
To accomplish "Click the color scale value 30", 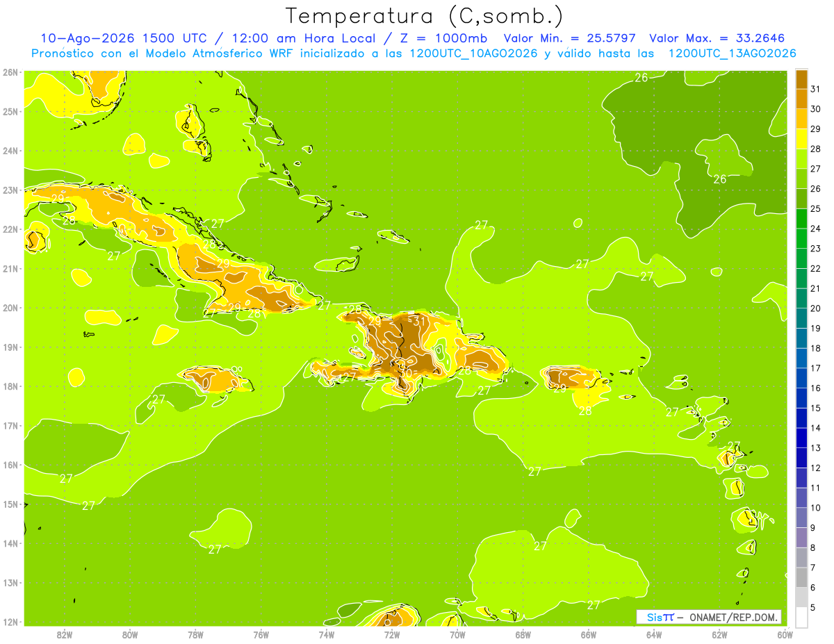I will [817, 109].
